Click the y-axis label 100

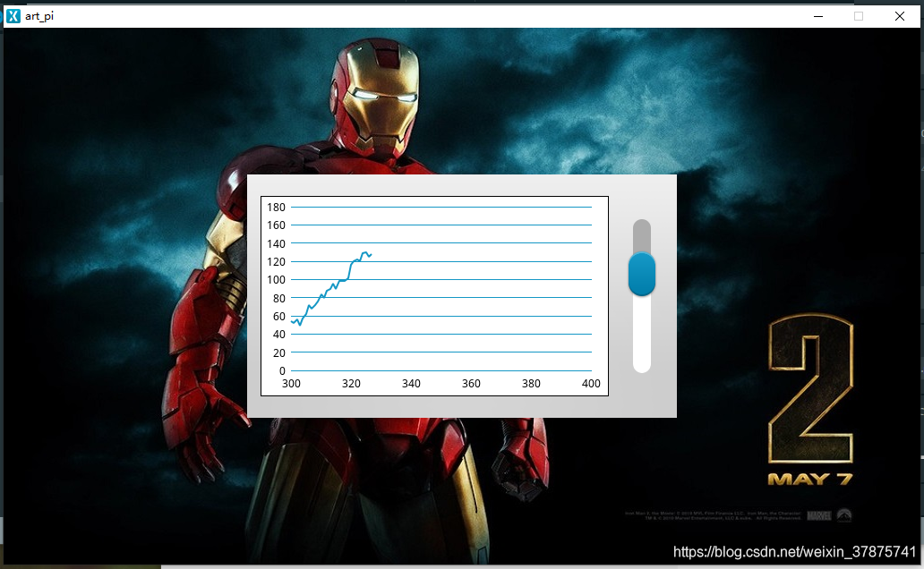tap(276, 280)
